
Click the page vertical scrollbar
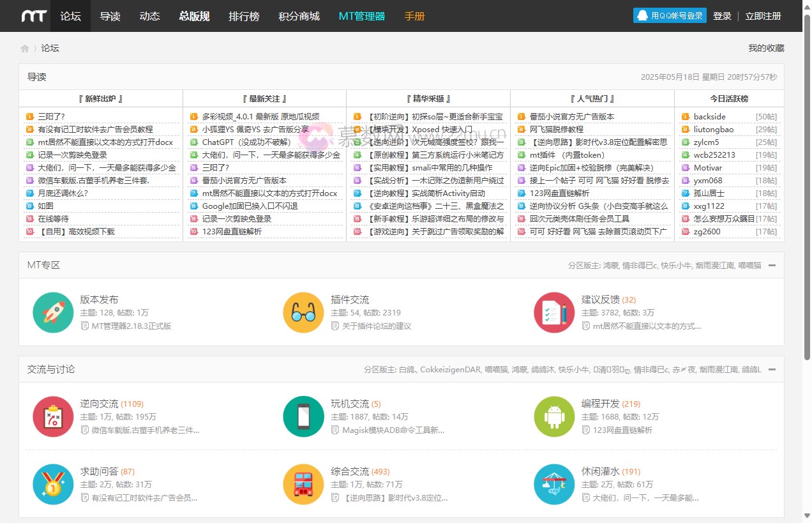807,192
